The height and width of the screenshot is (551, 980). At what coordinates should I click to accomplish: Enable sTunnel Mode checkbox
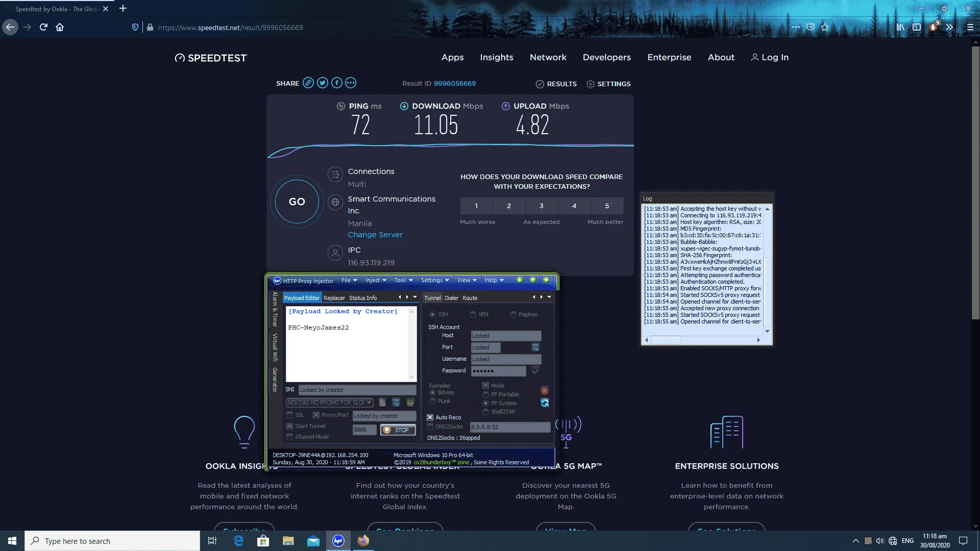290,437
